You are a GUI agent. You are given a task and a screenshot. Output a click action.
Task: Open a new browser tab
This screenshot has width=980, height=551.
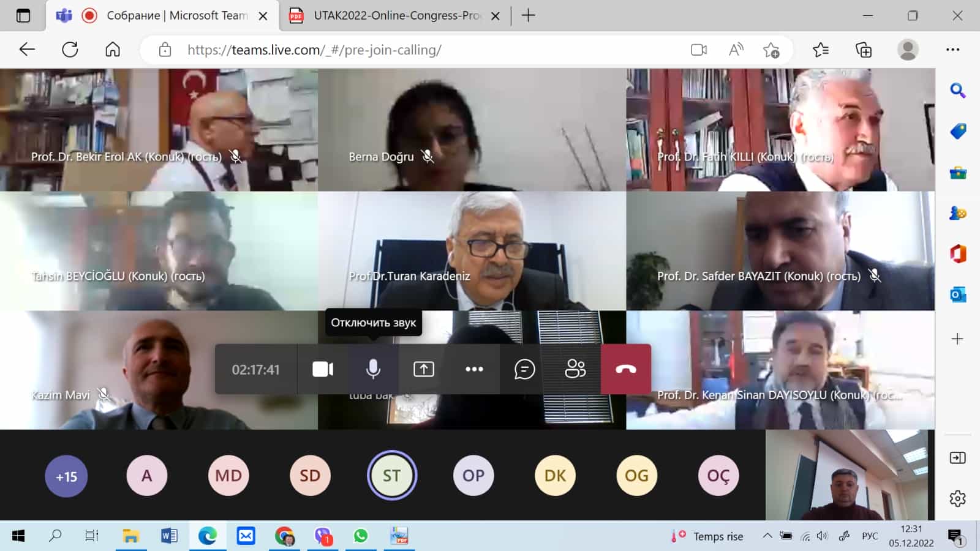pos(528,16)
